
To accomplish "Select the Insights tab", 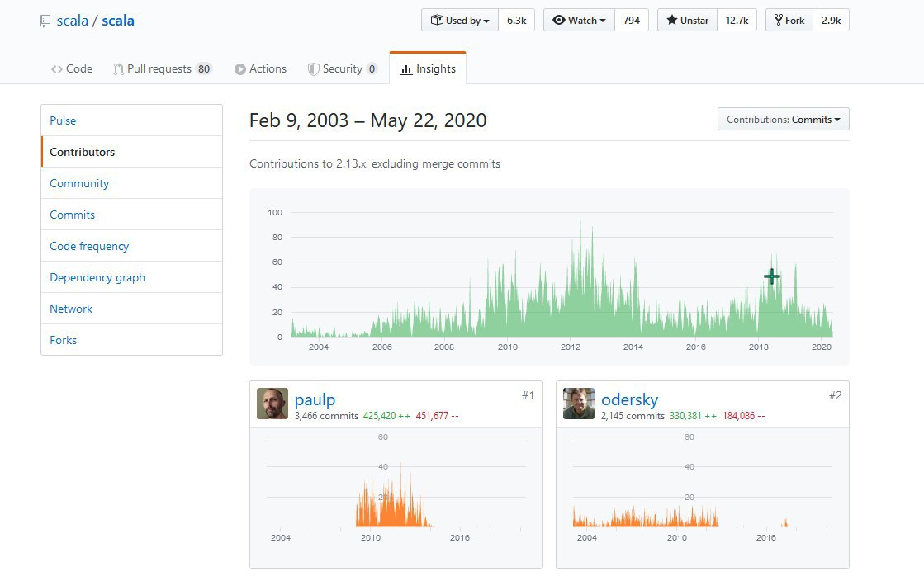I will point(428,69).
